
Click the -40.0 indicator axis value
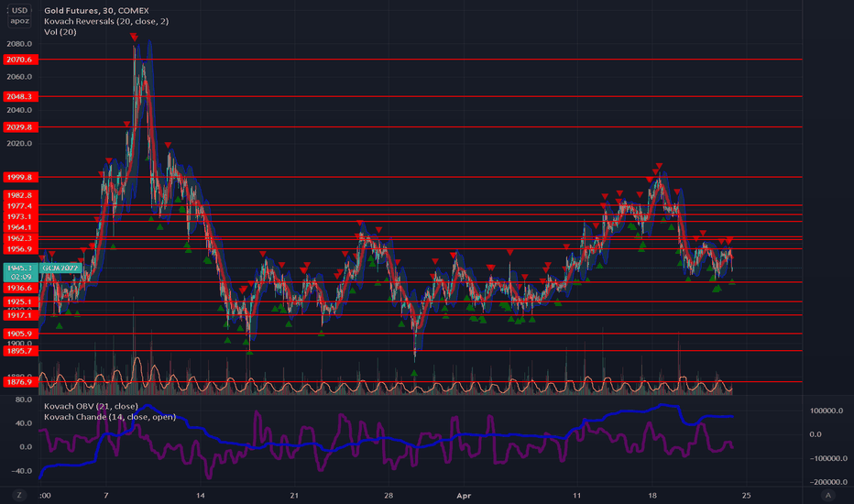click(x=22, y=471)
